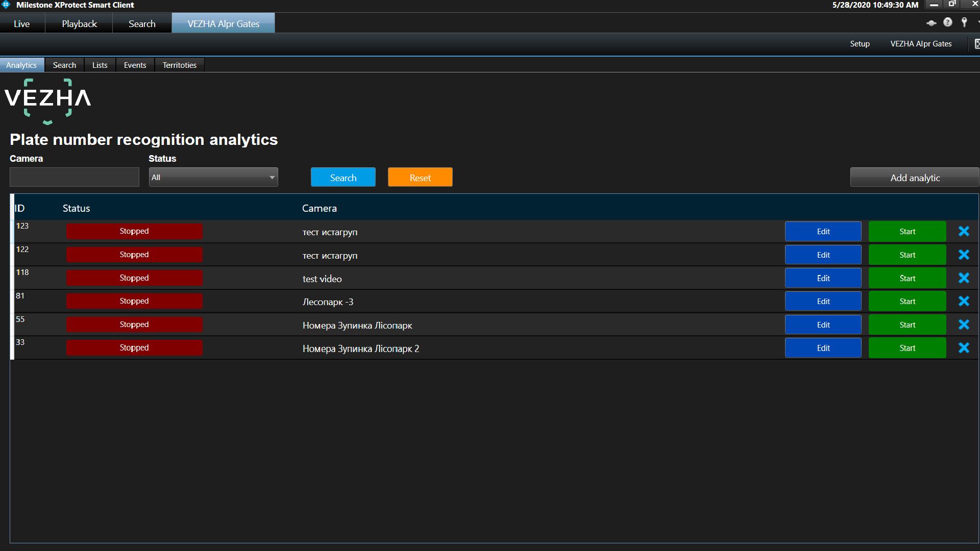Click ID cell 55
This screenshot has width=980, height=551.
click(20, 319)
